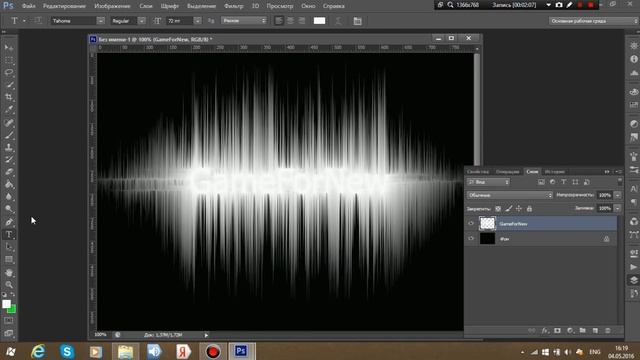The width and height of the screenshot is (640, 360).
Task: Open the character and paragraph panels
Action: point(358,21)
